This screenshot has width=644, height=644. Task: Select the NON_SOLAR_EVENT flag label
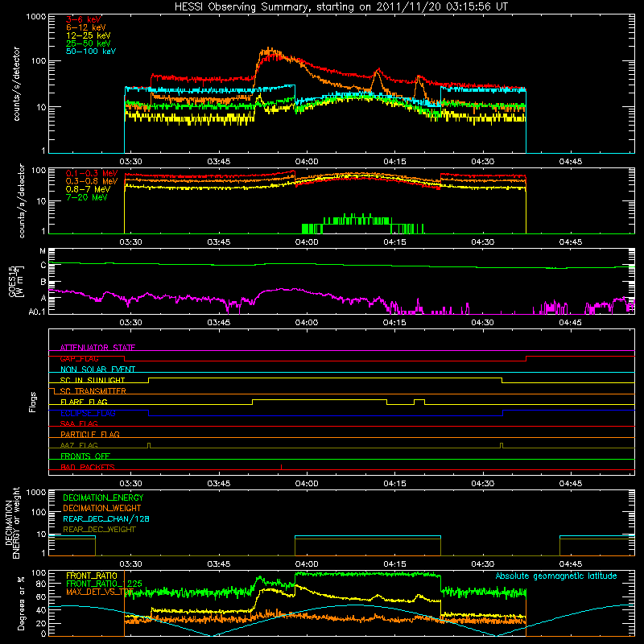[97, 369]
